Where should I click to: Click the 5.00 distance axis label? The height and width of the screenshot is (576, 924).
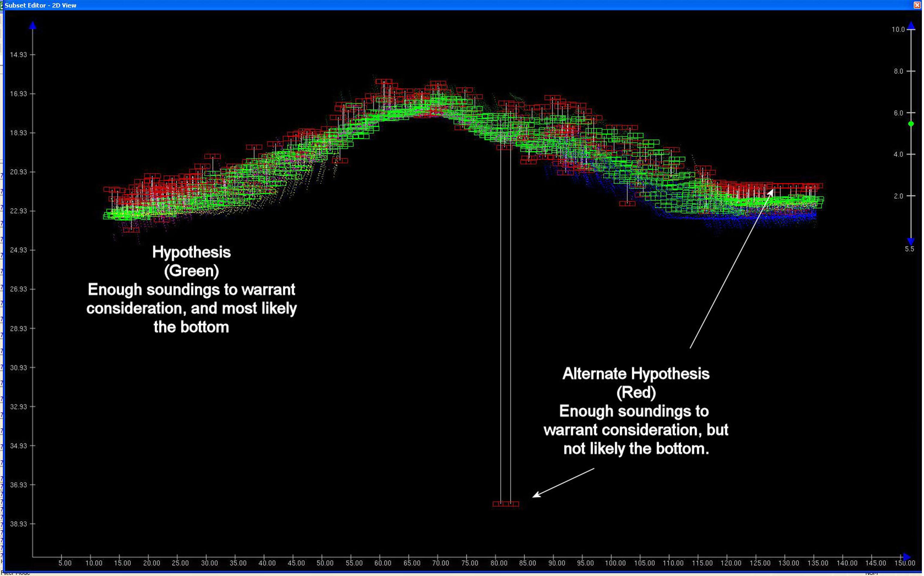pyautogui.click(x=65, y=563)
